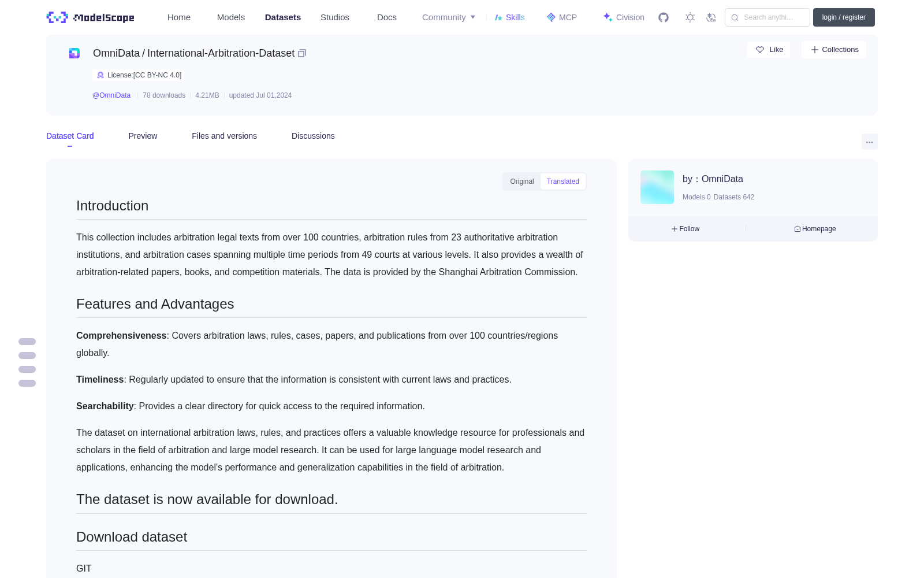
Task: Click the Models 0 count text
Action: (696, 197)
